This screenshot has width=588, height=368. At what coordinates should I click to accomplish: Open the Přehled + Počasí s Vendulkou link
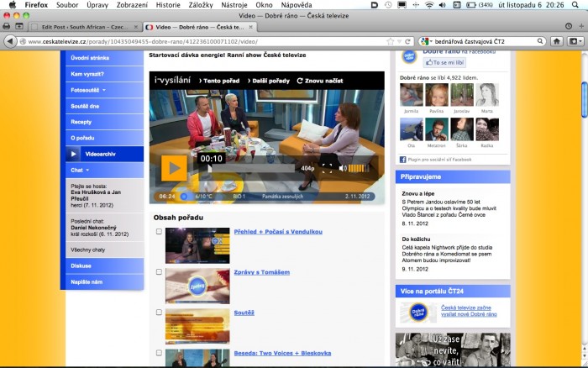[x=278, y=231]
